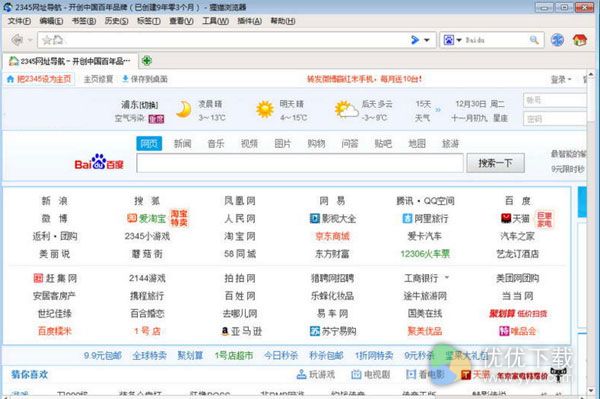
Task: Open the 帮助(H) menu
Action: pos(283,21)
